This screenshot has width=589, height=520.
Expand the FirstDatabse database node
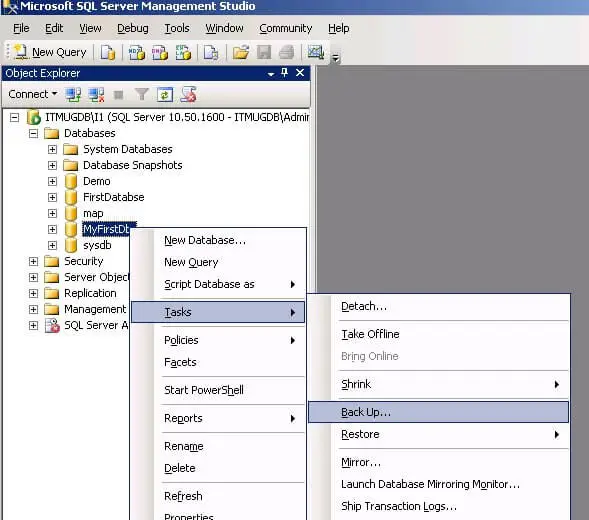coord(52,198)
